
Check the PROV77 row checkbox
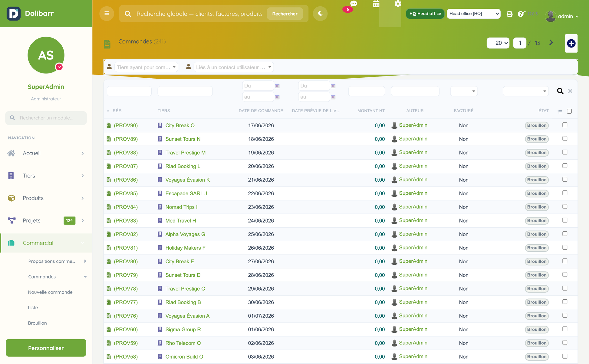565,302
